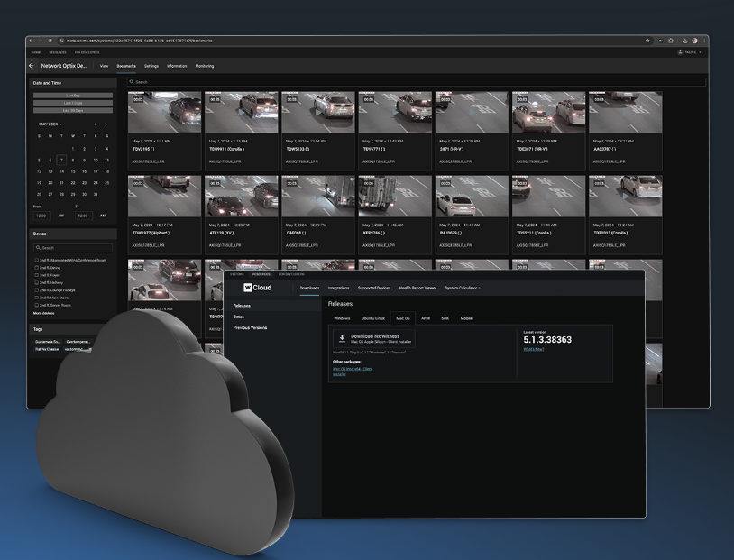
Task: Check the 2nd fl. Dining device checkbox
Action: pyautogui.click(x=36, y=267)
